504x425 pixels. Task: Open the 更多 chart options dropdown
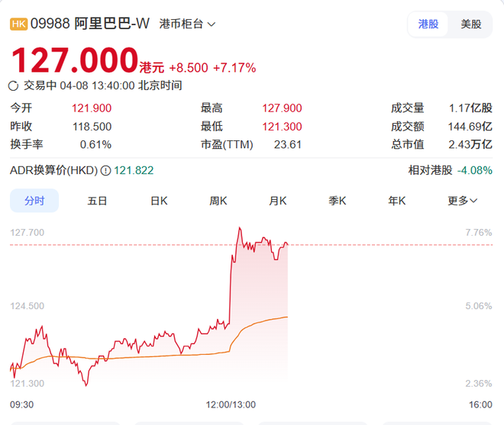(x=462, y=201)
